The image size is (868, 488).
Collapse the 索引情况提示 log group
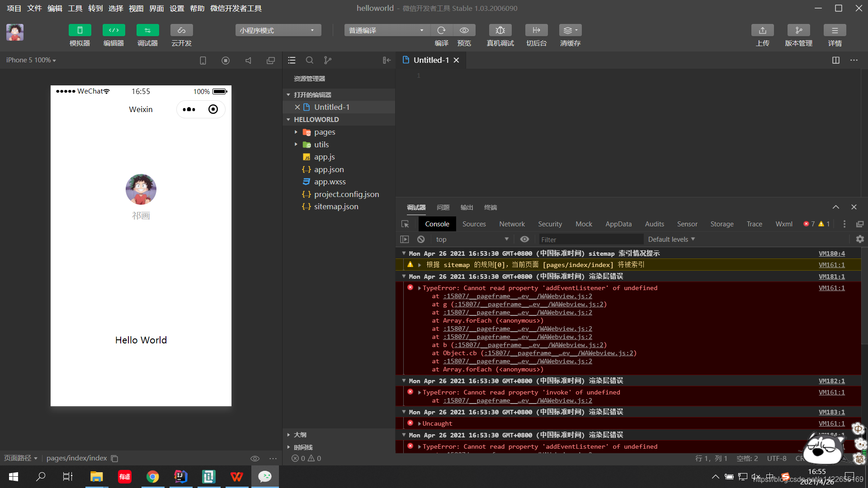pyautogui.click(x=404, y=253)
